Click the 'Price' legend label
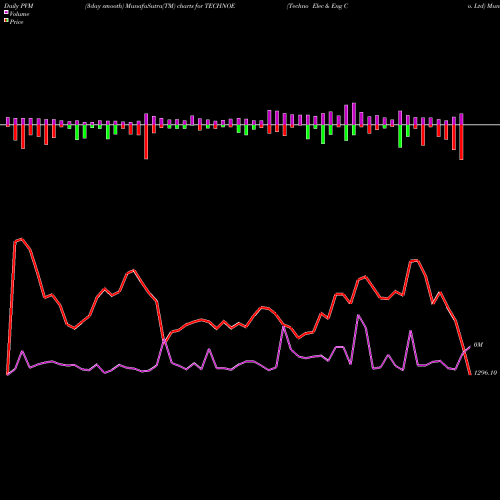Screen dimensions: 500x500 click(x=16, y=22)
